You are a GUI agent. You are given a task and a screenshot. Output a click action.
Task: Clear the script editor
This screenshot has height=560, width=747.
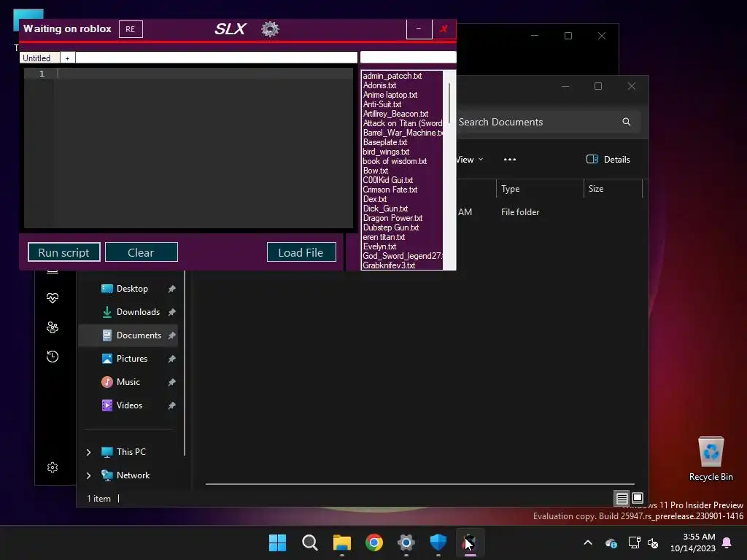click(x=141, y=252)
